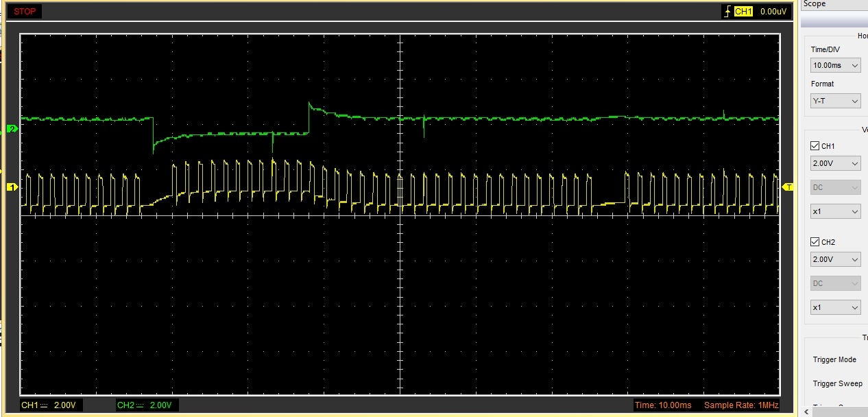Open CH1 x1 probe dropdown
This screenshot has width=868, height=417.
835,211
